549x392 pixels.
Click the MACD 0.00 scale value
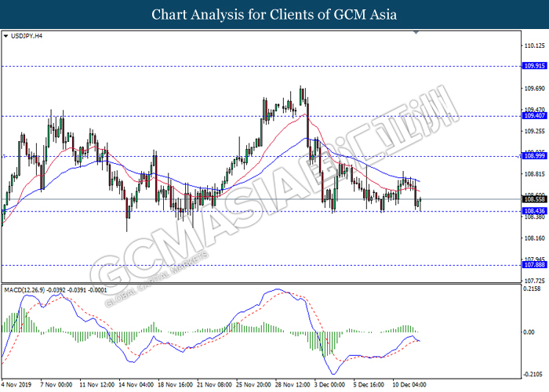coord(529,332)
